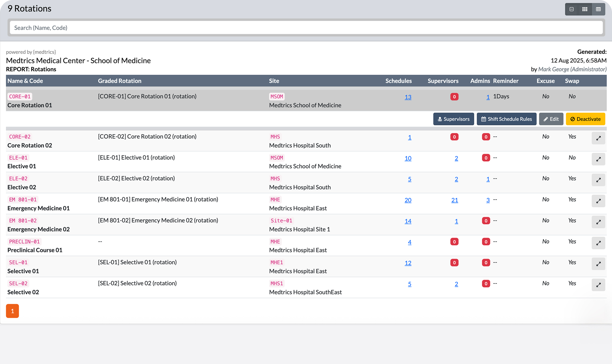
Task: Expand the CORE-02 row with arrow icon
Action: (598, 138)
